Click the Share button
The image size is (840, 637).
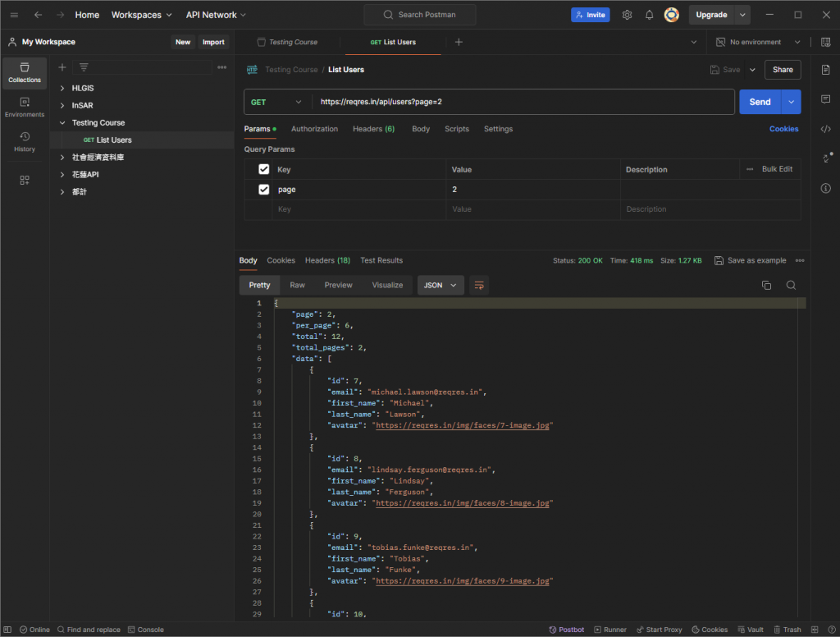pos(783,70)
